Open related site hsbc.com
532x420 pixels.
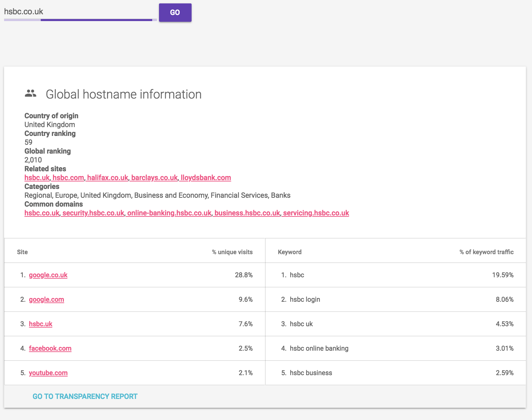68,178
